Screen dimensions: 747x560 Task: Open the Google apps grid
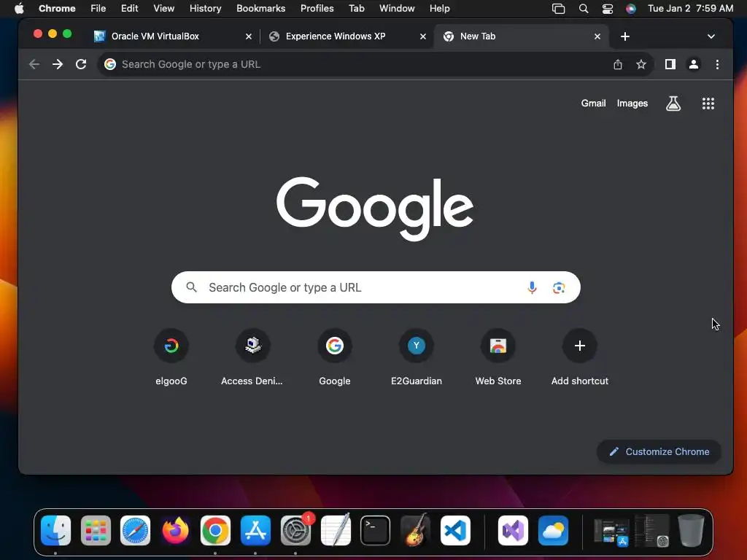708,104
